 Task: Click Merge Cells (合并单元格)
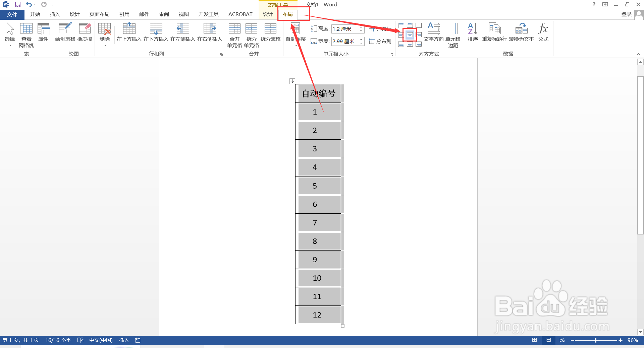coord(234,35)
